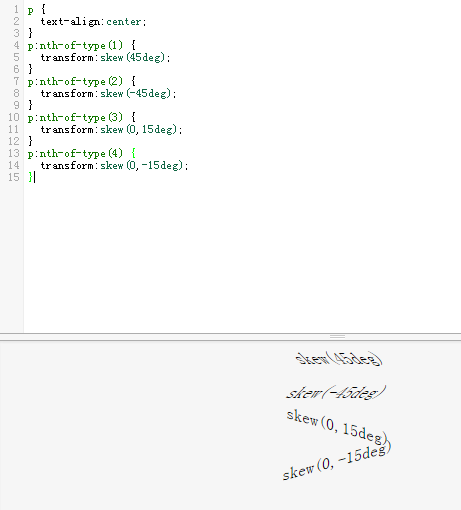Click line number 5 in the gutter

coord(16,57)
